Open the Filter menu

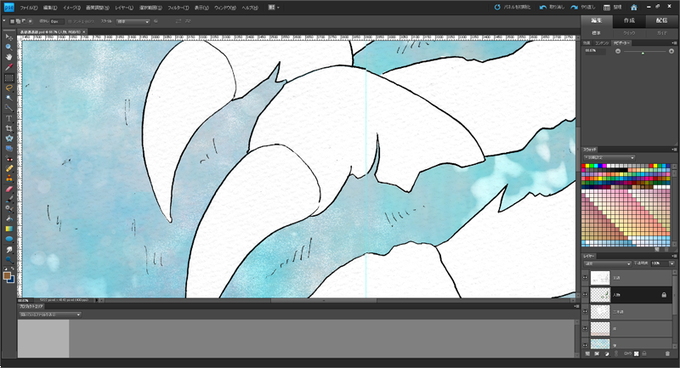178,8
